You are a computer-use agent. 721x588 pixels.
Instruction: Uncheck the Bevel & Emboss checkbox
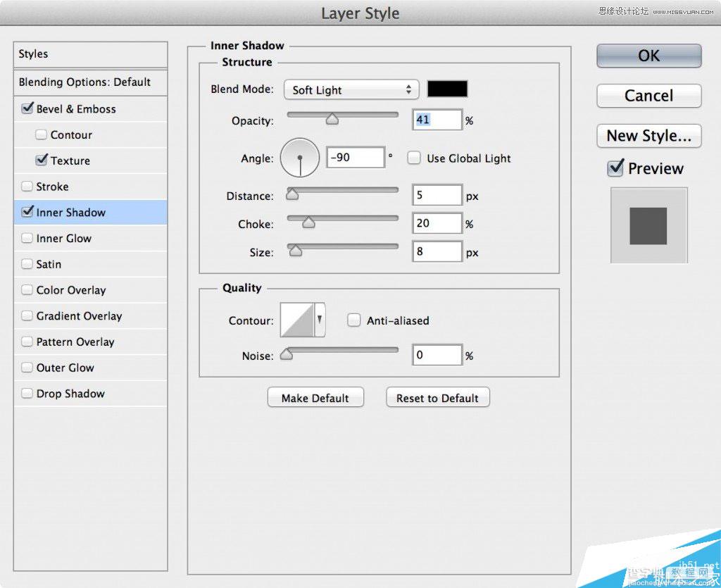27,108
